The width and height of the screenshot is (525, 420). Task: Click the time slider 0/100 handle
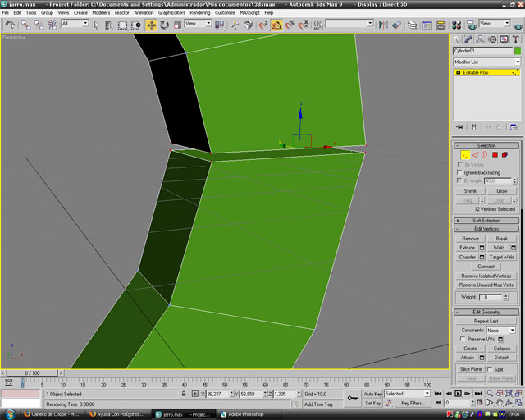pyautogui.click(x=32, y=372)
